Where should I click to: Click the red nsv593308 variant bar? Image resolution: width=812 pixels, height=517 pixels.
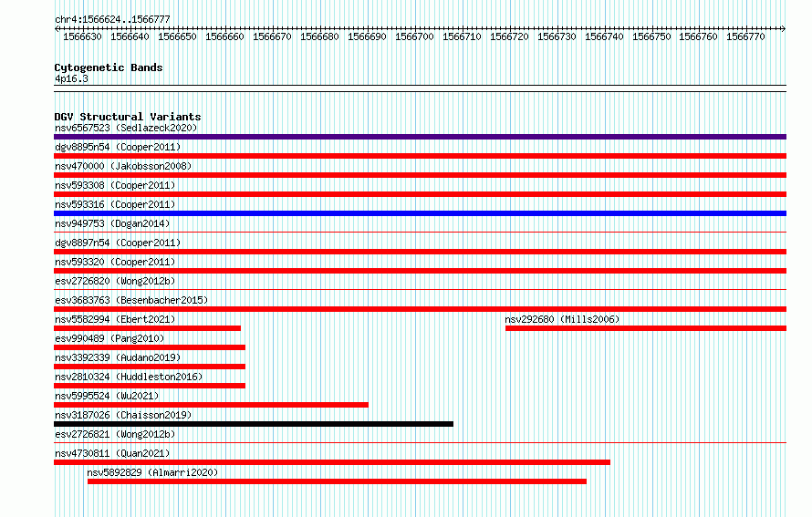(x=420, y=194)
